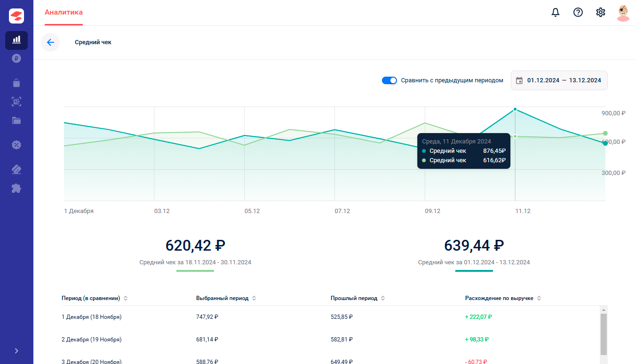Image resolution: width=635 pixels, height=364 pixels.
Task: Open the user avatar profile menu
Action: coord(623,13)
